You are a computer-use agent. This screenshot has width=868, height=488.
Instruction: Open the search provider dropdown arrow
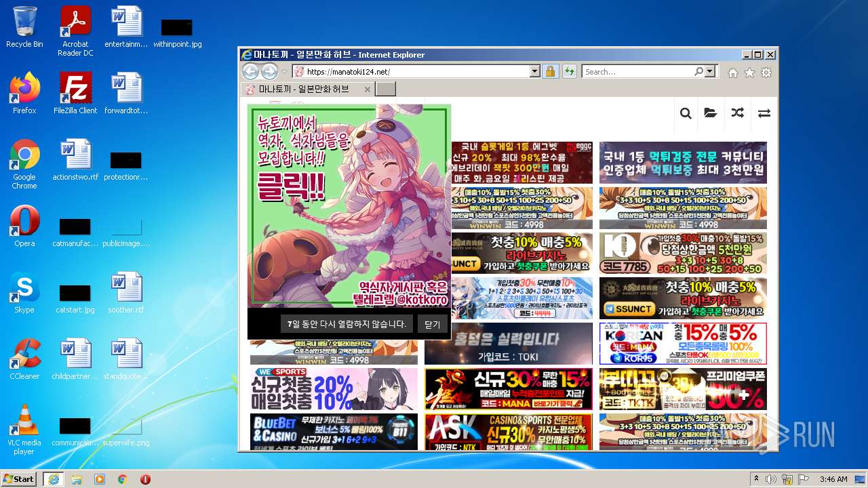(x=710, y=71)
